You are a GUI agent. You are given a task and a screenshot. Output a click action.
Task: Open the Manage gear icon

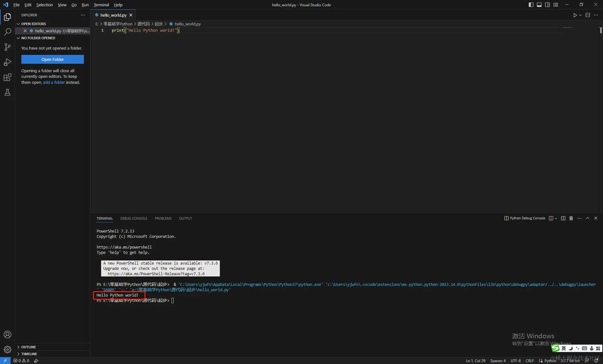(7, 349)
